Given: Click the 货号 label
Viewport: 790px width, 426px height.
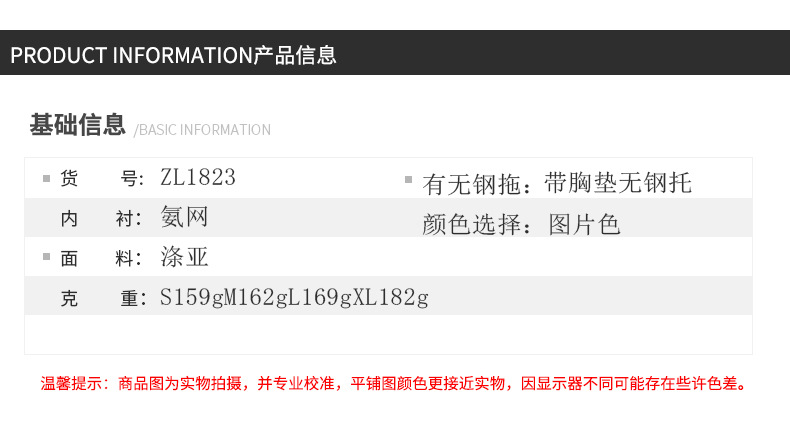Looking at the screenshot, I should 102,178.
